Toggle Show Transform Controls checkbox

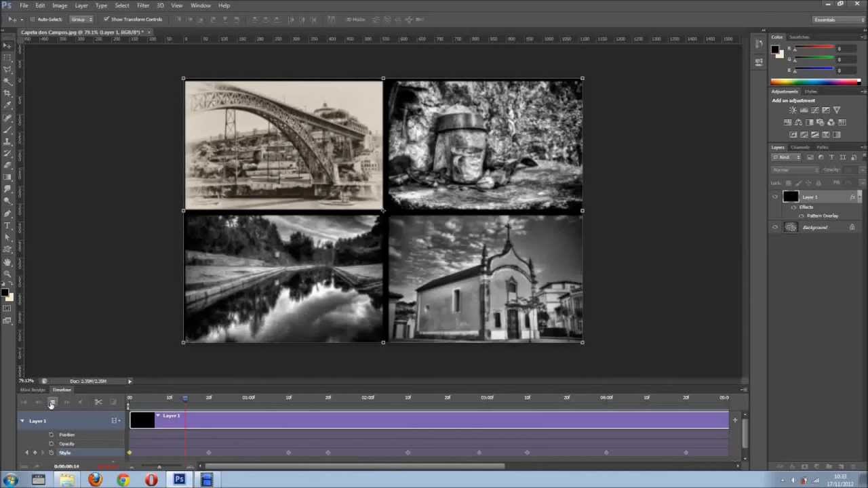[x=106, y=19]
